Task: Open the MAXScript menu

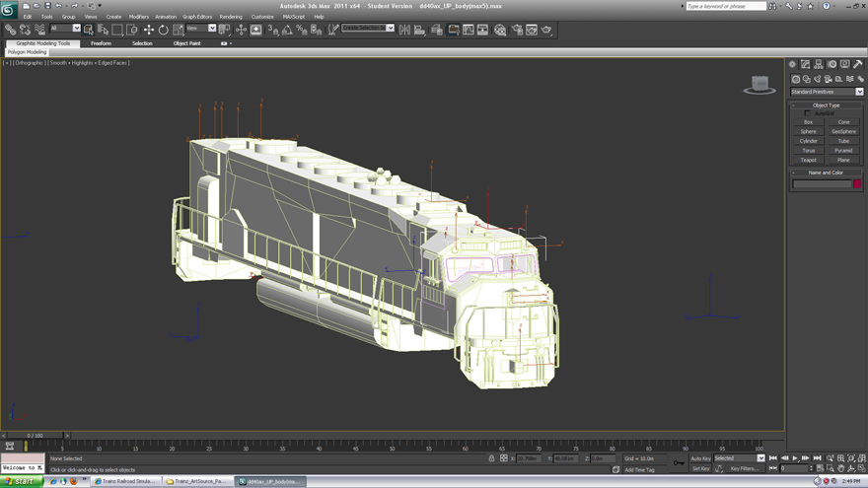Action: click(x=293, y=17)
